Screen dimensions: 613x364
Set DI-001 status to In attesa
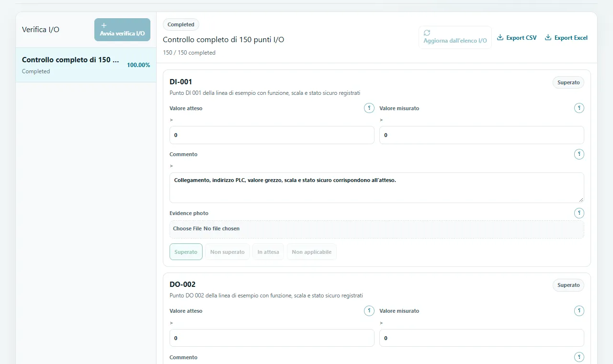268,252
